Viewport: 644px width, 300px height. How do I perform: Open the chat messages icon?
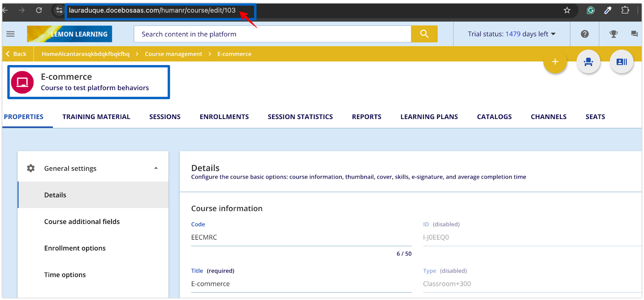click(634, 34)
